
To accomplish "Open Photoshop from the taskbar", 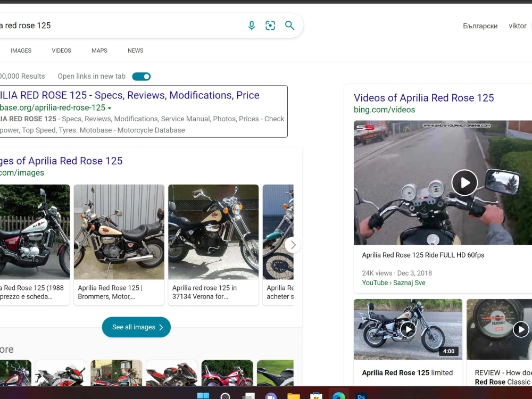I will click(361, 396).
